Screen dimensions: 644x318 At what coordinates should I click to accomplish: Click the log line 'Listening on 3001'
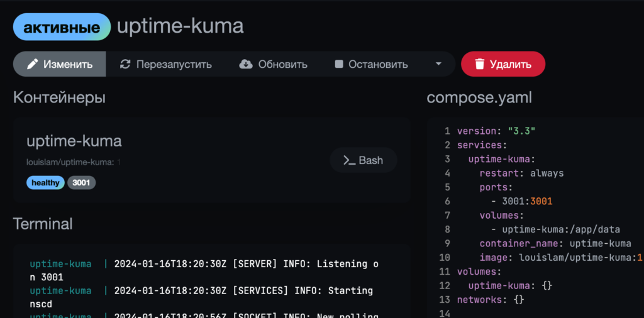tap(204, 271)
